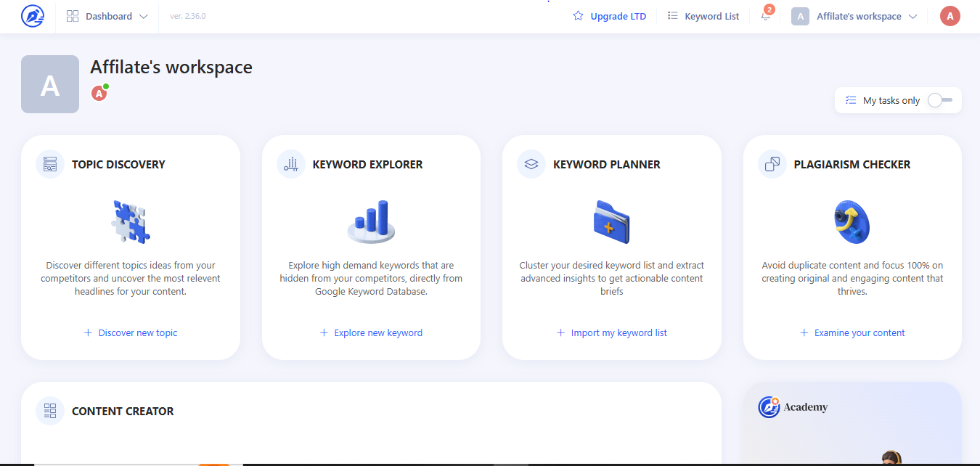The image size is (980, 466).
Task: Click the Dashboard grid icon
Action: [x=73, y=16]
